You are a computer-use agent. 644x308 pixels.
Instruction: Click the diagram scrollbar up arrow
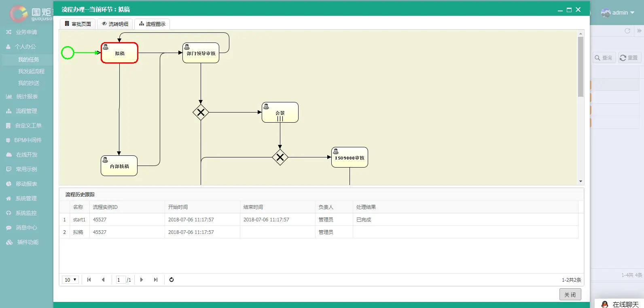coord(581,34)
